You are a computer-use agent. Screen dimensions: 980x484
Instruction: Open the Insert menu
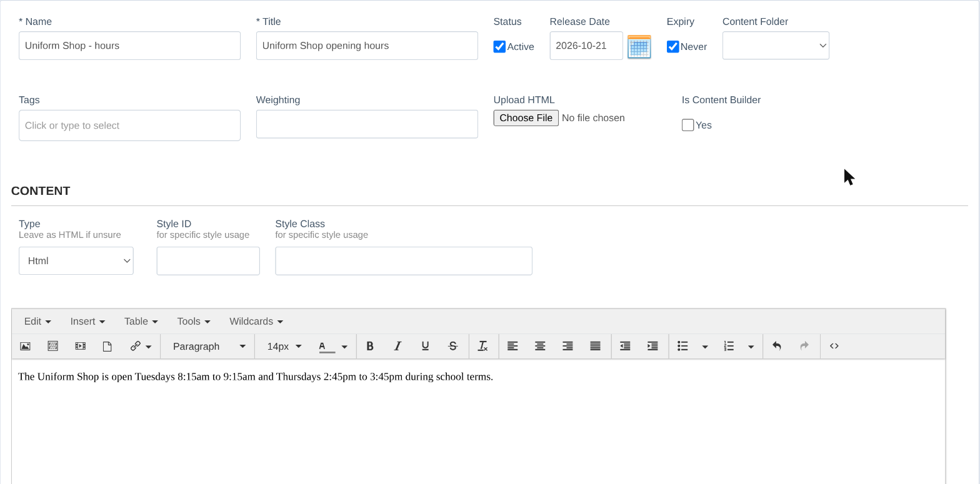point(87,321)
